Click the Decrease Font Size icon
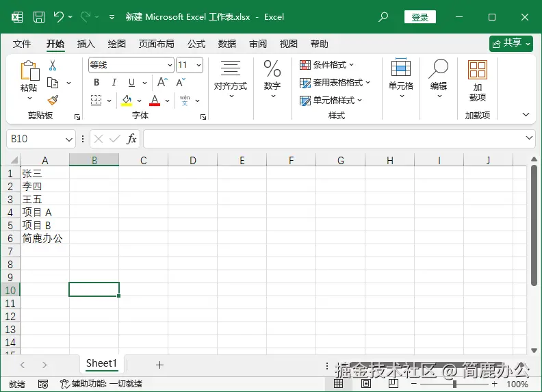 click(x=181, y=82)
